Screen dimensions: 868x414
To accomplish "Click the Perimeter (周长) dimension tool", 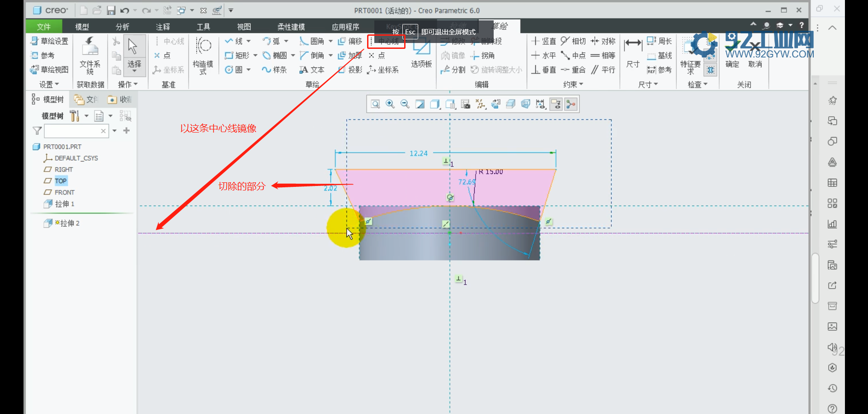I will (x=659, y=41).
